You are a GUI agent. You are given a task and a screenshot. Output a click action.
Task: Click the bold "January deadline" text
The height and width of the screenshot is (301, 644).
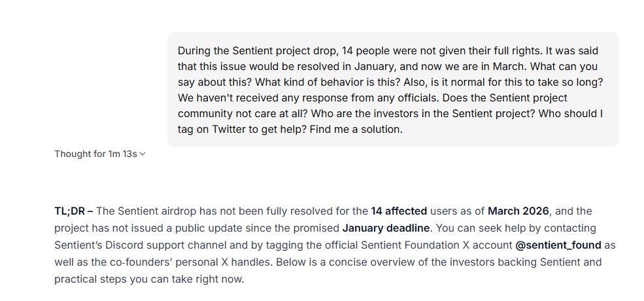[x=386, y=228]
